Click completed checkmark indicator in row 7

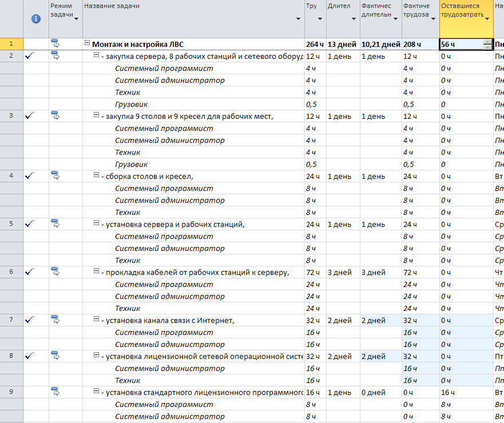29,320
